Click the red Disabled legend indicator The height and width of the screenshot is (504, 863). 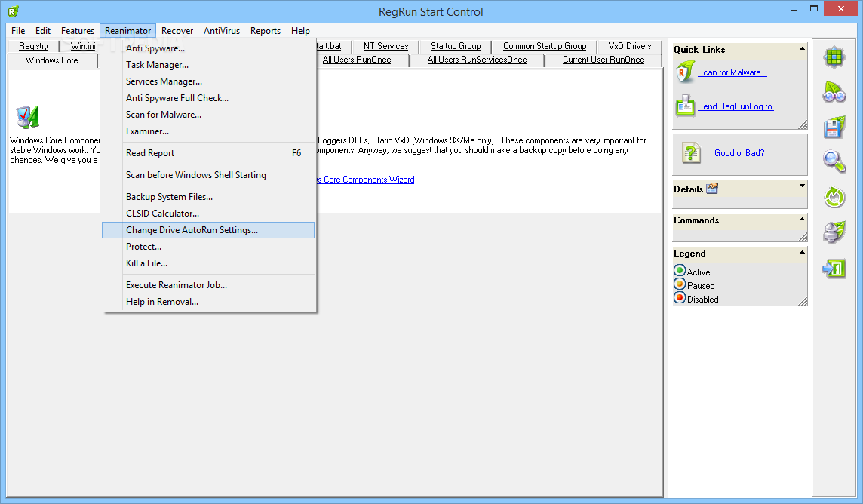(x=680, y=298)
